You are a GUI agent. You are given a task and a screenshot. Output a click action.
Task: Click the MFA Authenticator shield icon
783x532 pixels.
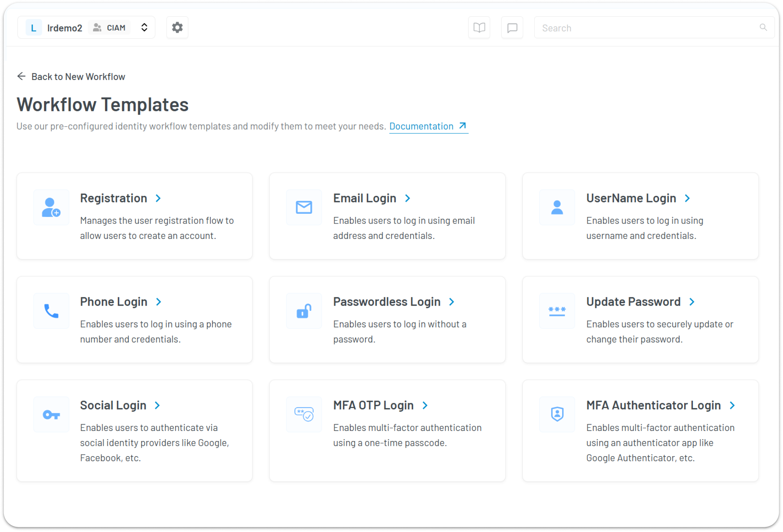557,414
